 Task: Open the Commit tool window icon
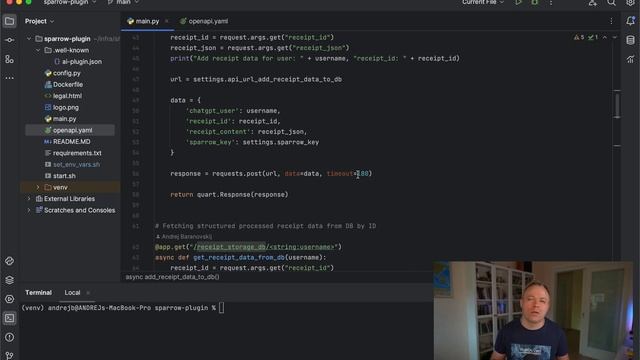click(9, 40)
